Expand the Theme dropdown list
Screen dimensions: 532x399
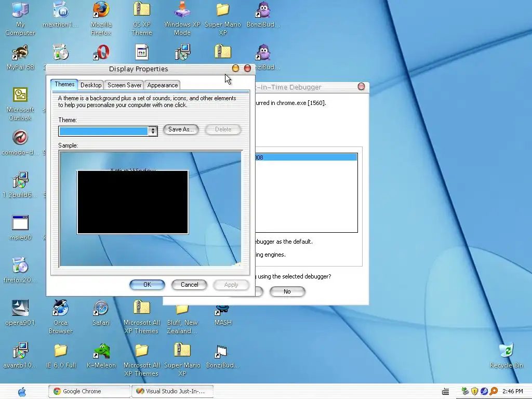point(153,131)
